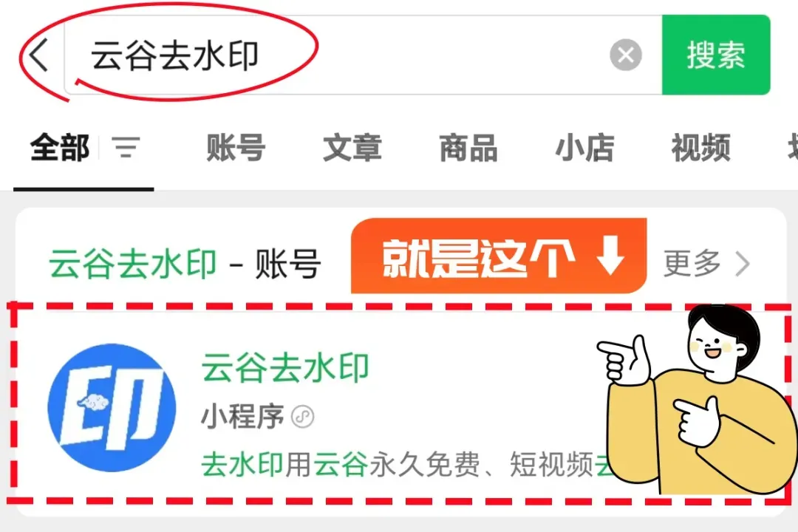Screen dimensions: 798x532
Task: Tap the back arrow icon
Action: point(38,54)
